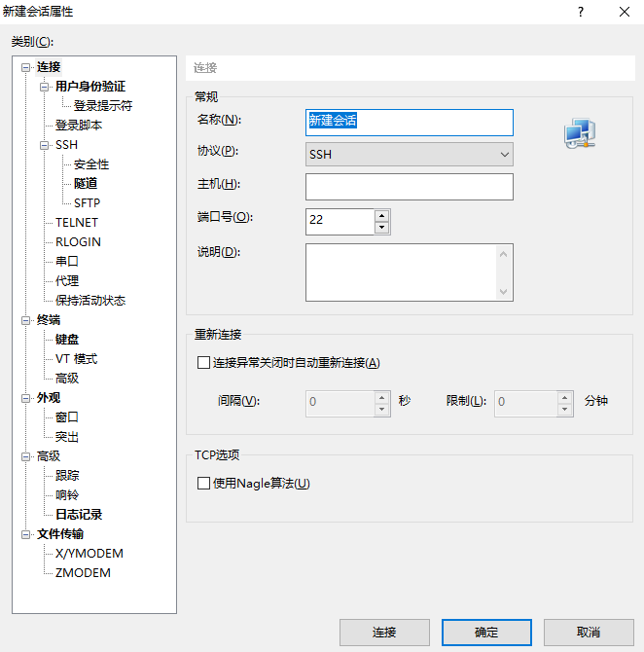Collapse the 连接 tree node
This screenshot has width=644, height=652.
[x=25, y=67]
